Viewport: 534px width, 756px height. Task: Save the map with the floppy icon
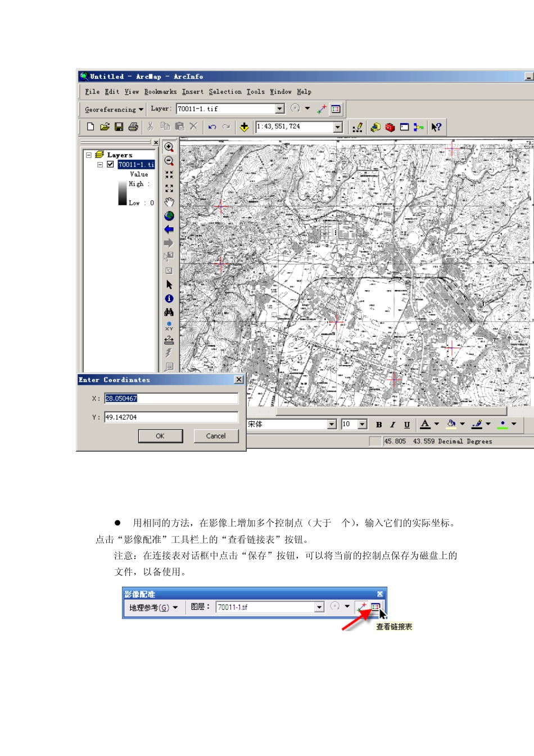click(119, 127)
